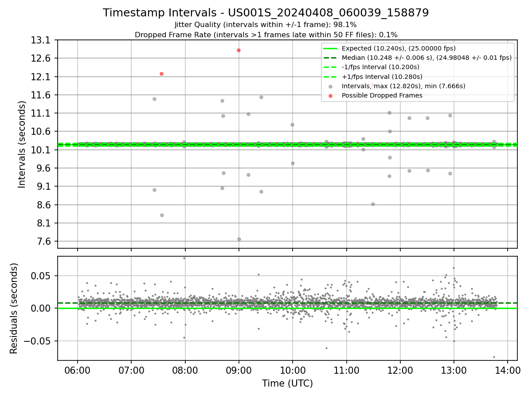Click the 'Jitter Quality' subtitle text showing 98.1%
Screen dimensions: 532x399
[266, 25]
